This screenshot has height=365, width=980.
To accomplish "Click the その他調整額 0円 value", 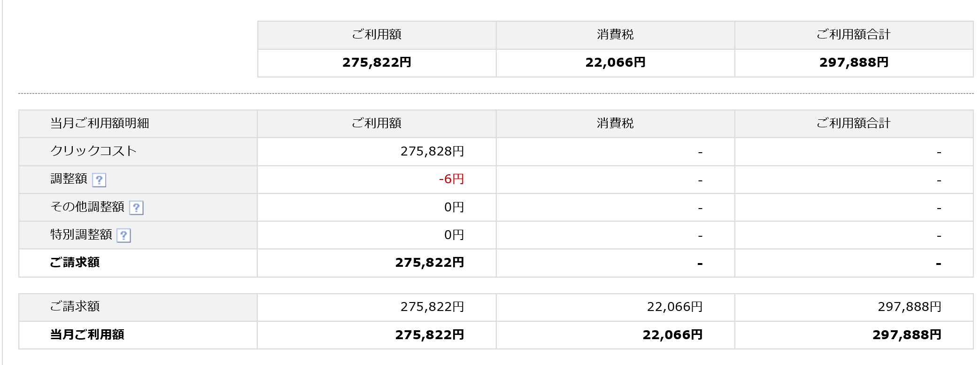I will (x=454, y=207).
